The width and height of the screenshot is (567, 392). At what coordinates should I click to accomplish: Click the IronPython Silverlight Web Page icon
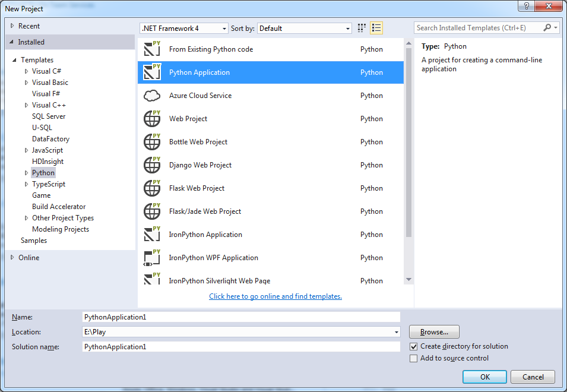point(152,279)
